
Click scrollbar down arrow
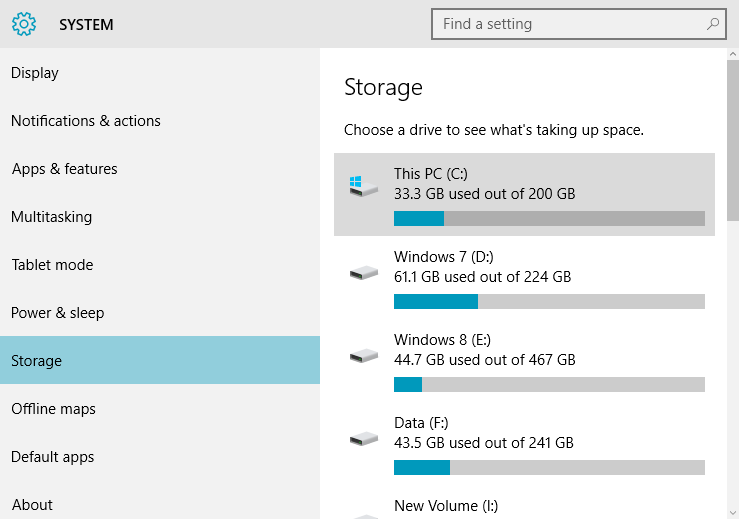click(x=733, y=512)
